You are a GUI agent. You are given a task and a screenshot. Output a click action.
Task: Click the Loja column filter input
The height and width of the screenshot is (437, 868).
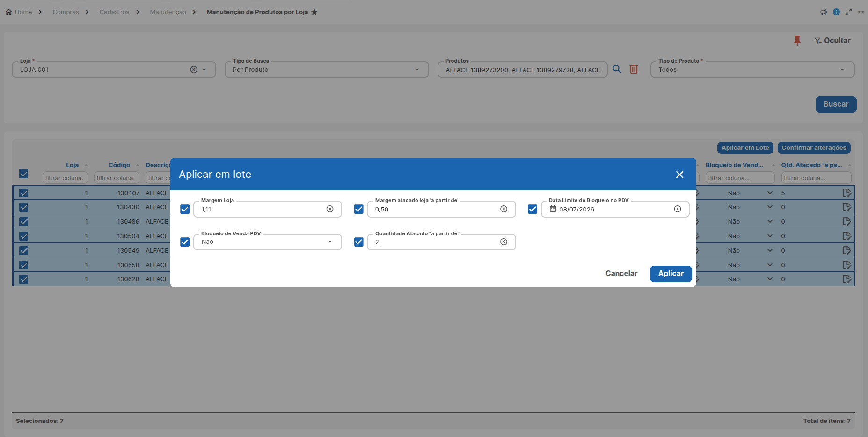coord(65,178)
